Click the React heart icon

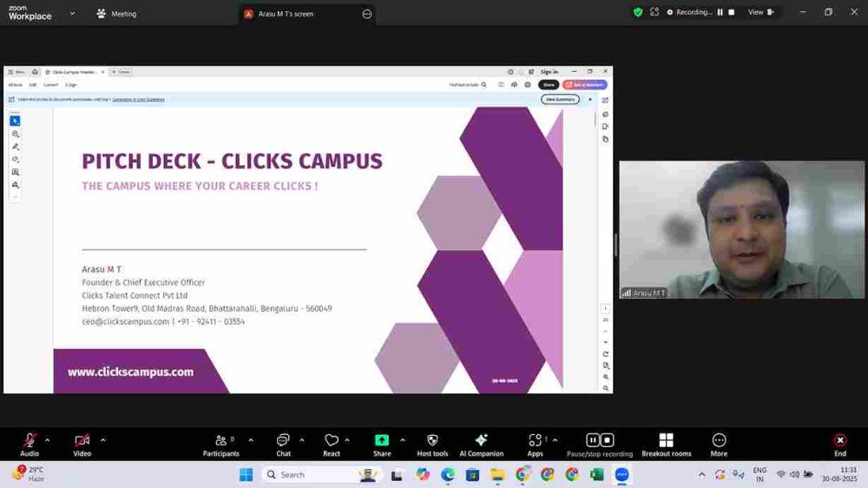point(332,444)
